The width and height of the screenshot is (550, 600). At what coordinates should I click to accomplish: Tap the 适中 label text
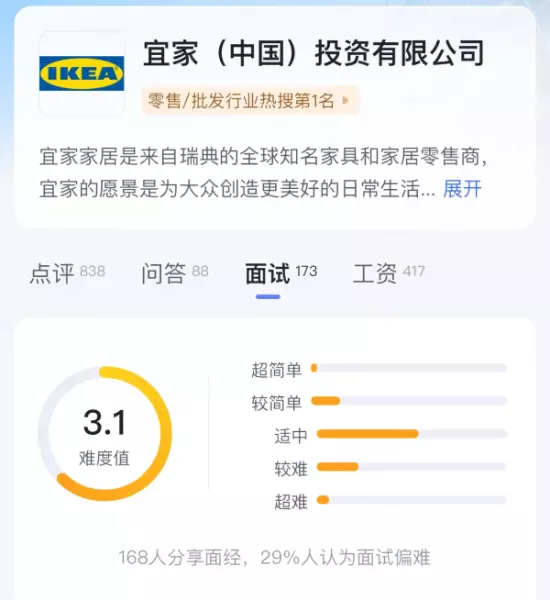coord(291,436)
